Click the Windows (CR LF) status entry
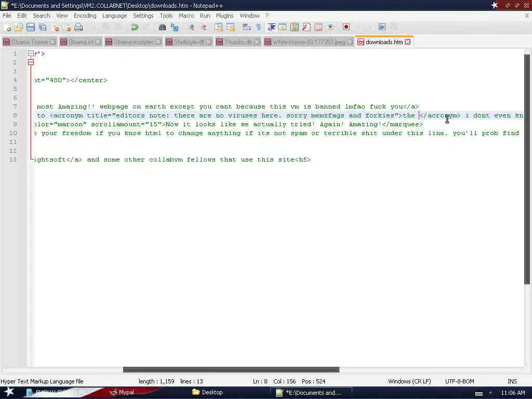The width and height of the screenshot is (532, 399). (x=409, y=381)
